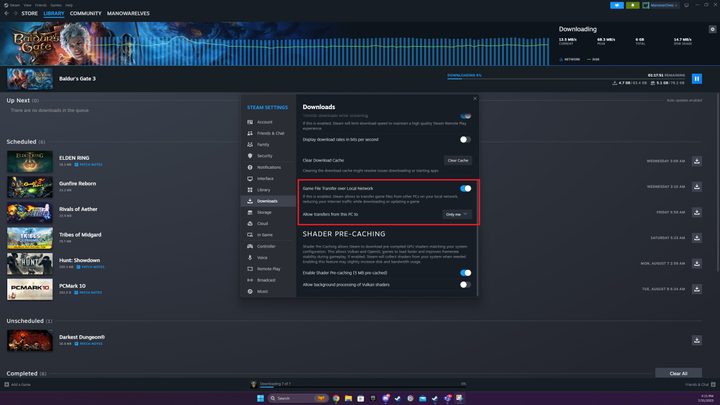The width and height of the screenshot is (720, 405).
Task: Open the Help menu
Action: [x=69, y=5]
